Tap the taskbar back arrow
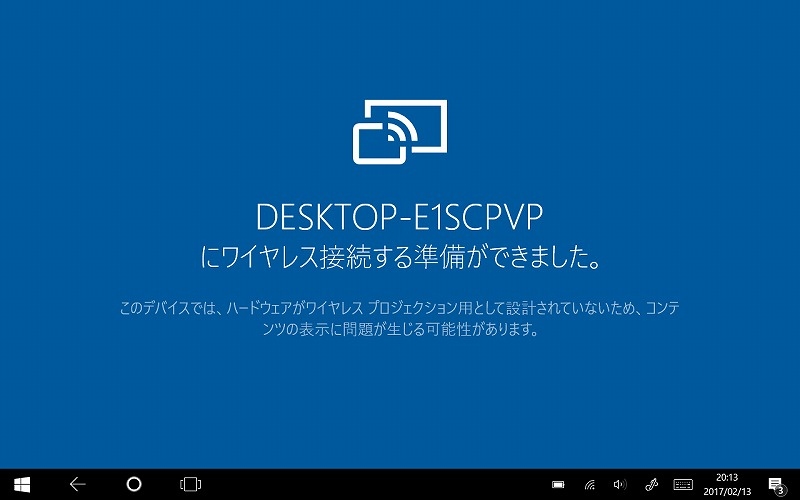 (78, 484)
